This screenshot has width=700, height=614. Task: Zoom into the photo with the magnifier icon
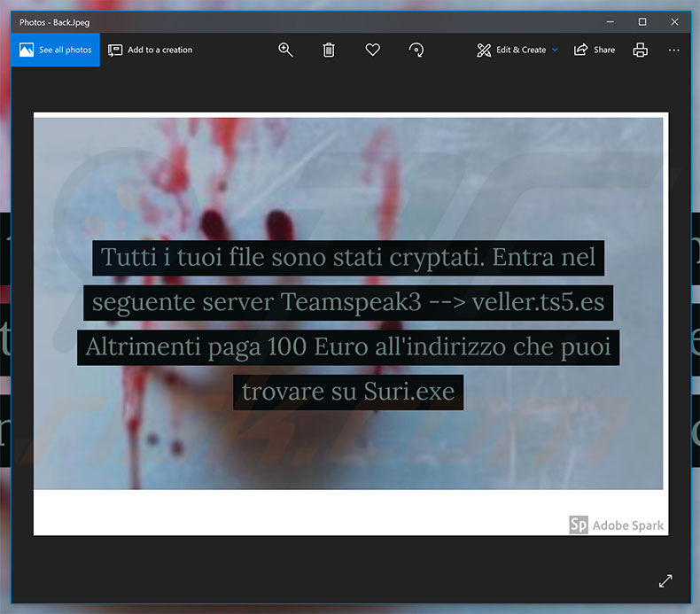[285, 51]
